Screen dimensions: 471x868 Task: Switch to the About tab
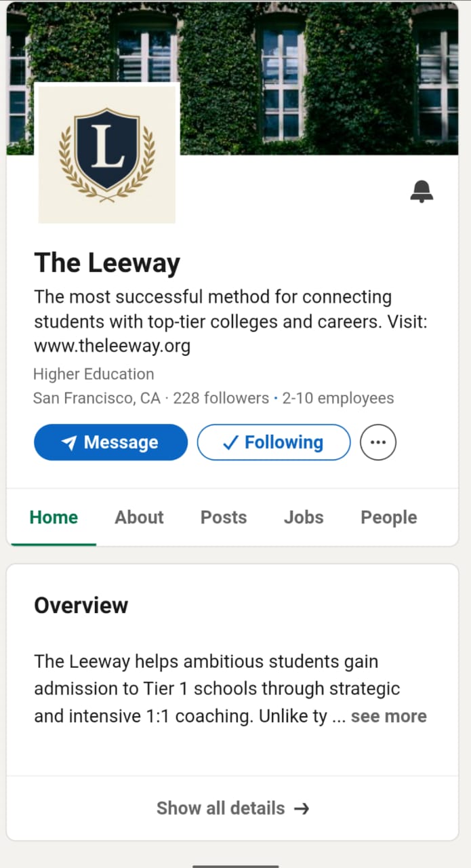(139, 517)
